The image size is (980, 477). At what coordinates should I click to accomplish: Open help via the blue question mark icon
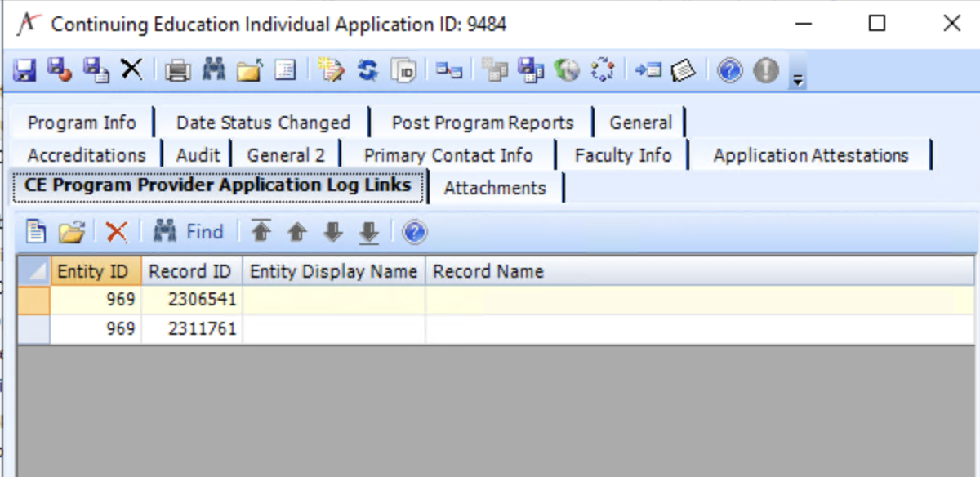[x=729, y=69]
